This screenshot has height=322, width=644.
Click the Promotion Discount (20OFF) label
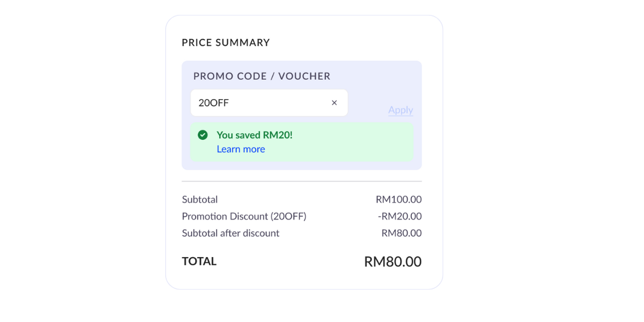[244, 216]
